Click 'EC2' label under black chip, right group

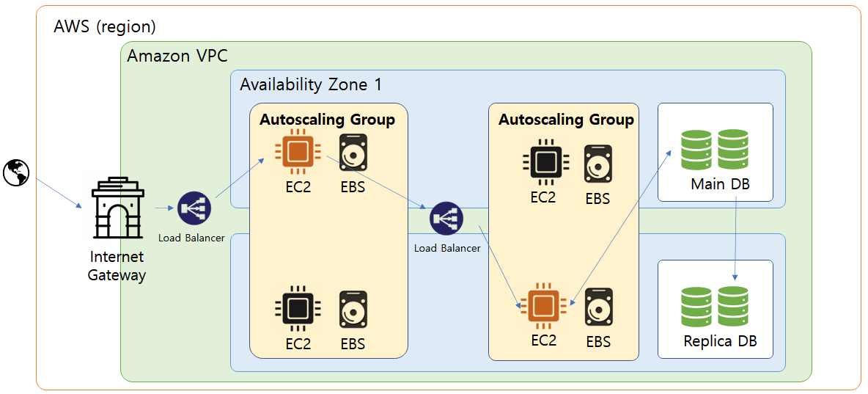coord(543,197)
